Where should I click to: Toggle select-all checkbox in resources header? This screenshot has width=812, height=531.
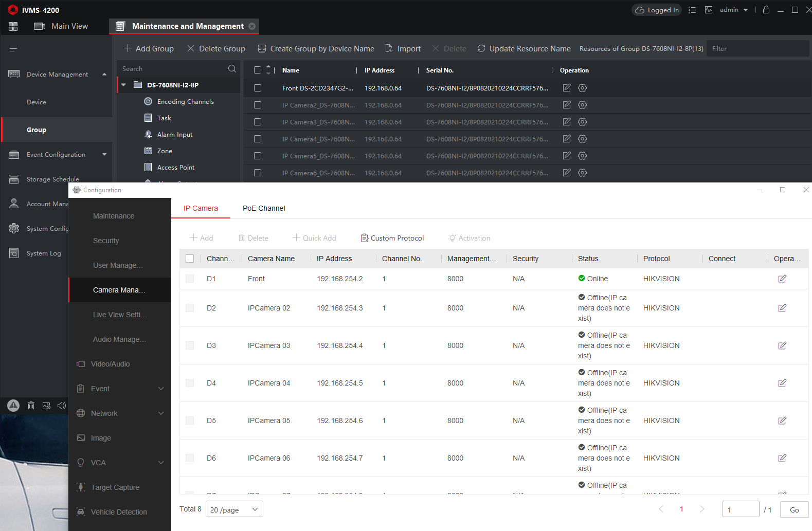(258, 70)
